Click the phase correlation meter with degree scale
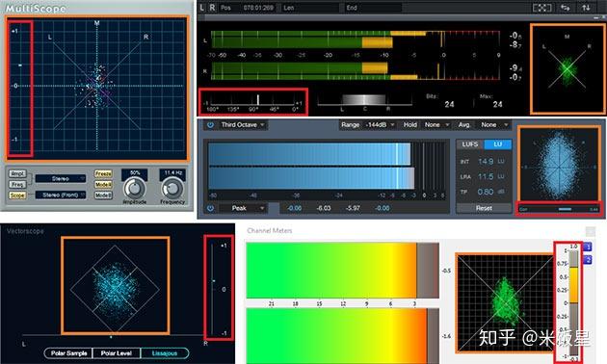Image resolution: width=607 pixels, height=364 pixels. tap(253, 102)
